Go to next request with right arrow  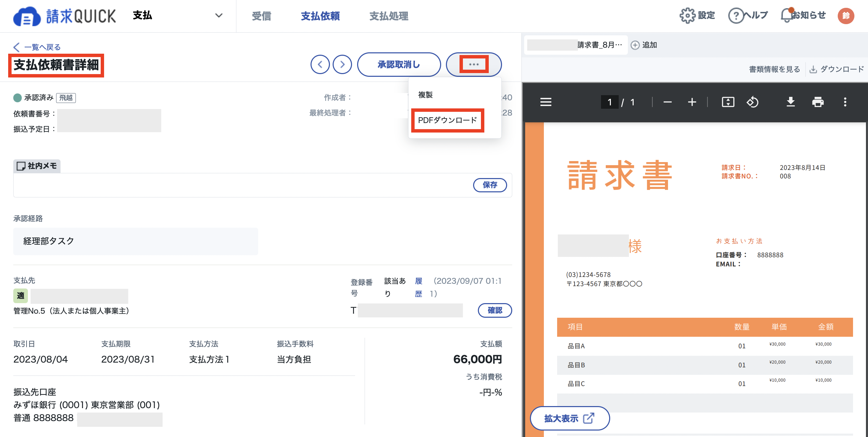[x=342, y=64]
